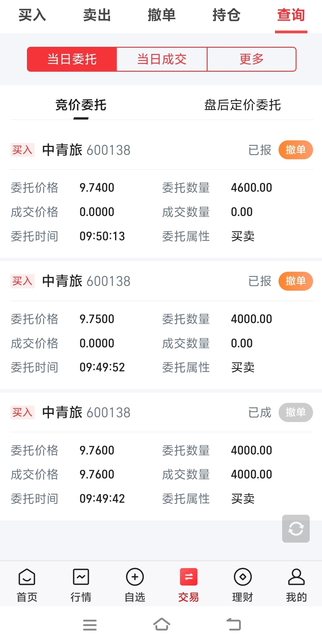Tap Android recent-apps menu icon
The width and height of the screenshot is (322, 644).
tap(90, 625)
